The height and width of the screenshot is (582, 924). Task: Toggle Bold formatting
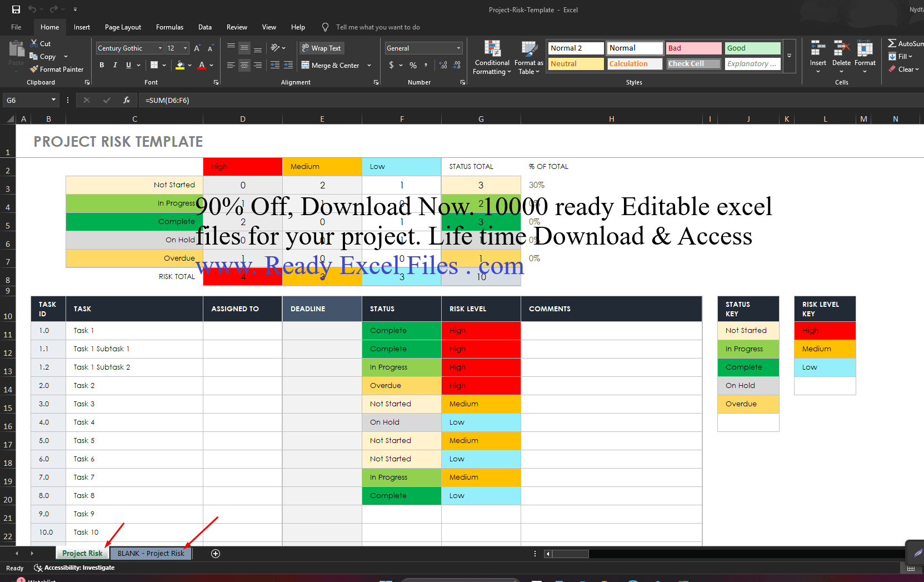click(x=102, y=65)
